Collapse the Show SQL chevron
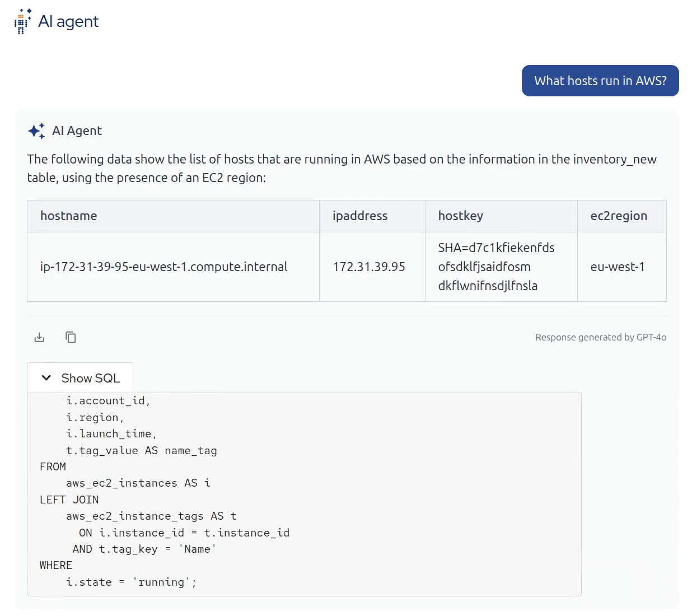The width and height of the screenshot is (692, 616). pyautogui.click(x=46, y=378)
